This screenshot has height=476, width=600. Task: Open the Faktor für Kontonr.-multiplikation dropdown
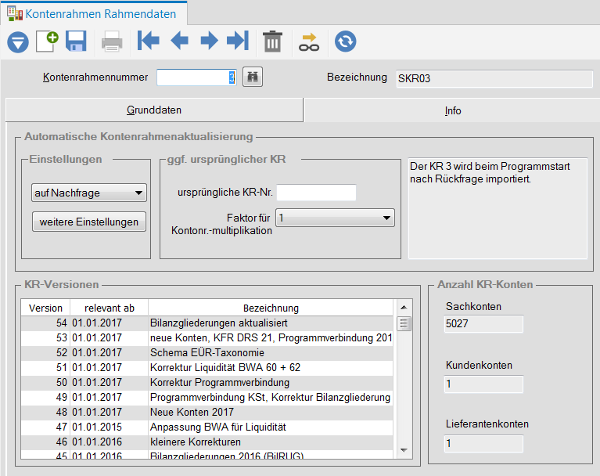335,218
